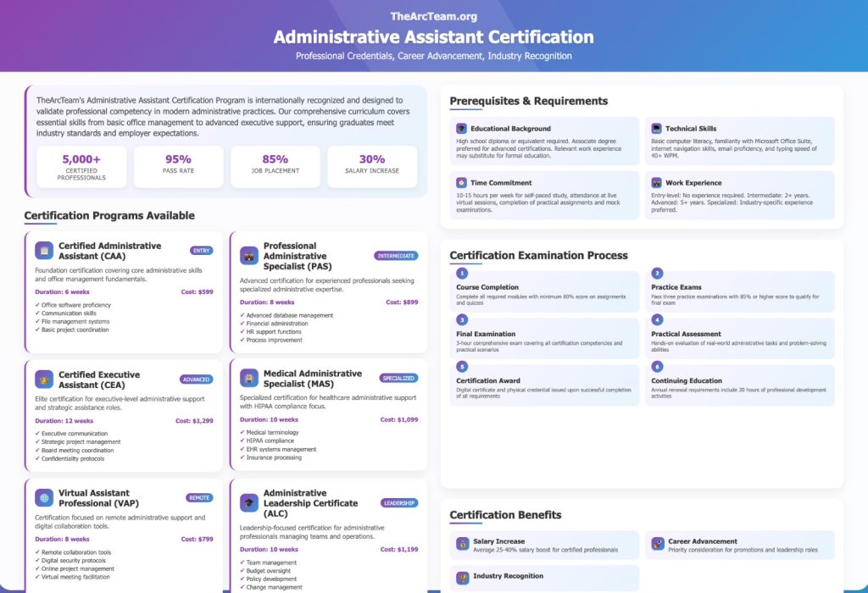Click the Certified Executive Assistant card icon
868x593 pixels.
click(44, 380)
